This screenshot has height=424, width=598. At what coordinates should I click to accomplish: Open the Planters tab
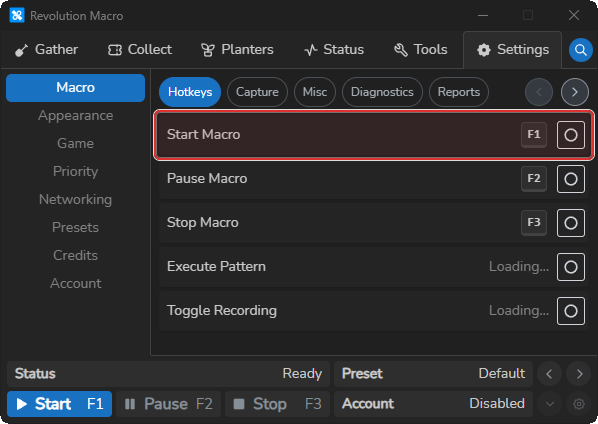pyautogui.click(x=237, y=50)
